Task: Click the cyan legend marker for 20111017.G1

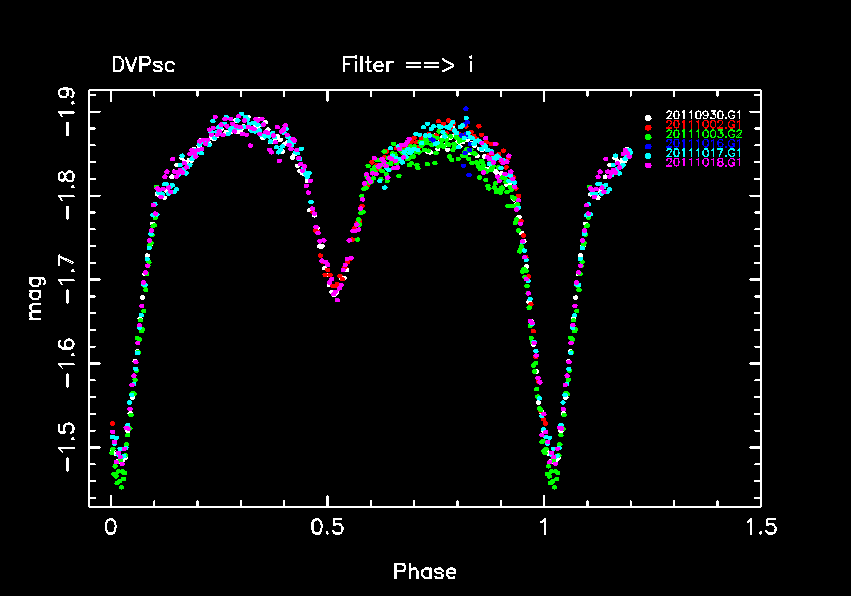Action: click(x=649, y=156)
